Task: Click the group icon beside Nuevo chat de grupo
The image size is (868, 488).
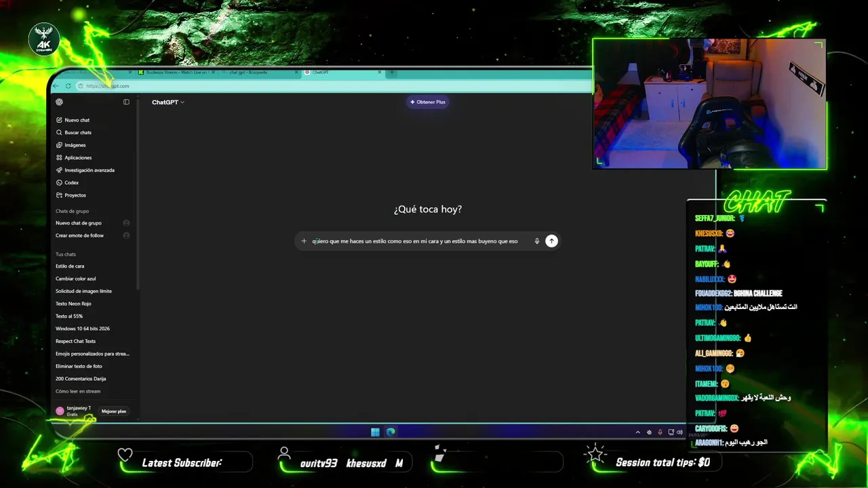Action: [x=126, y=223]
